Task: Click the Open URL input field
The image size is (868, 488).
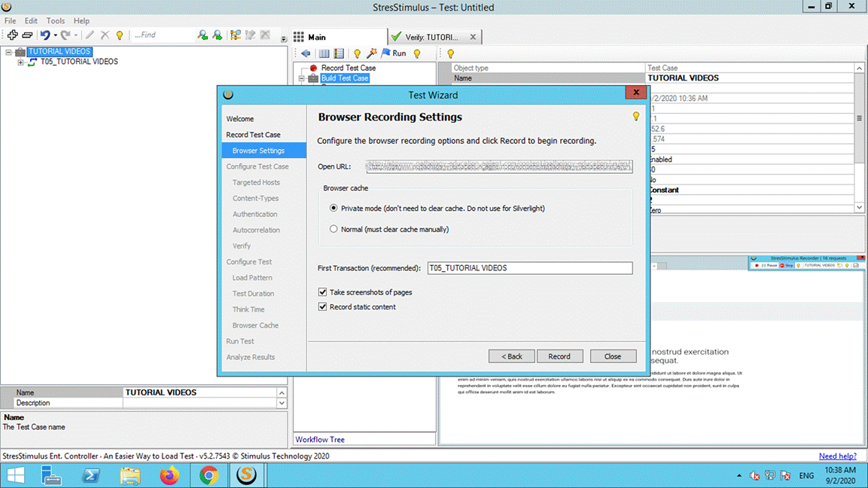Action: 499,166
